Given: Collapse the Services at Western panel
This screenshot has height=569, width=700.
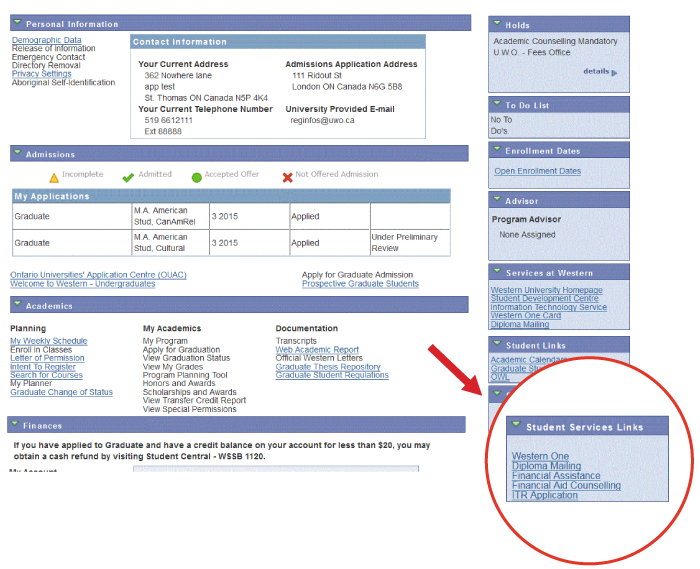Looking at the screenshot, I should click(x=497, y=270).
